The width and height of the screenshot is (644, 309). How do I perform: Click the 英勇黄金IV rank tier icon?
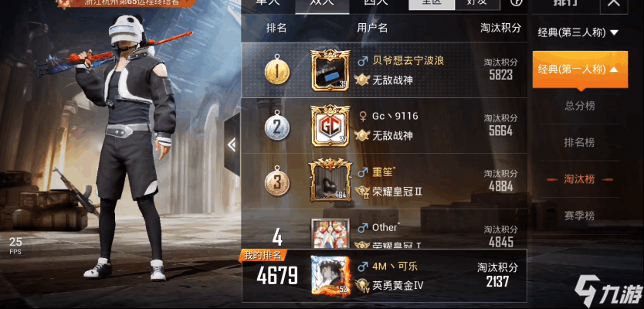[362, 284]
